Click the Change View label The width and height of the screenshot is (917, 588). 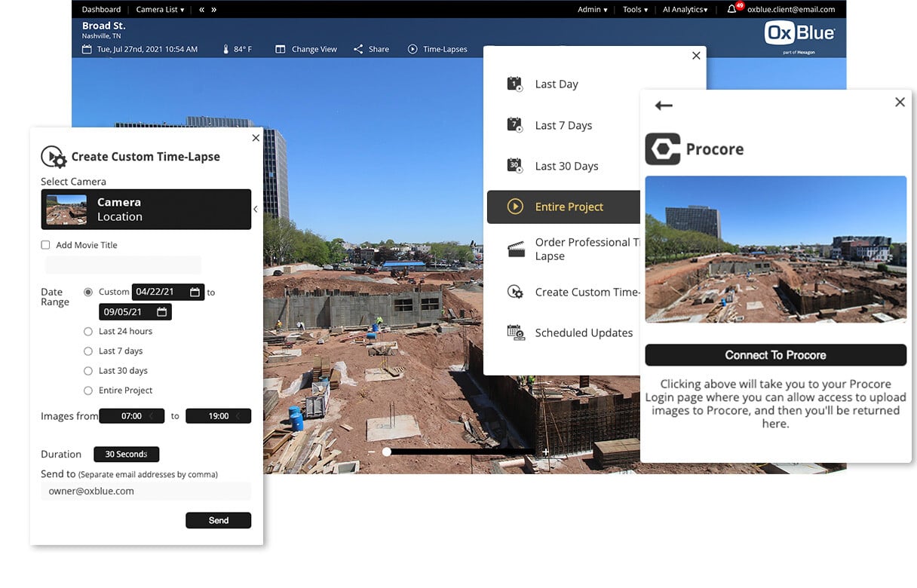pyautogui.click(x=314, y=49)
